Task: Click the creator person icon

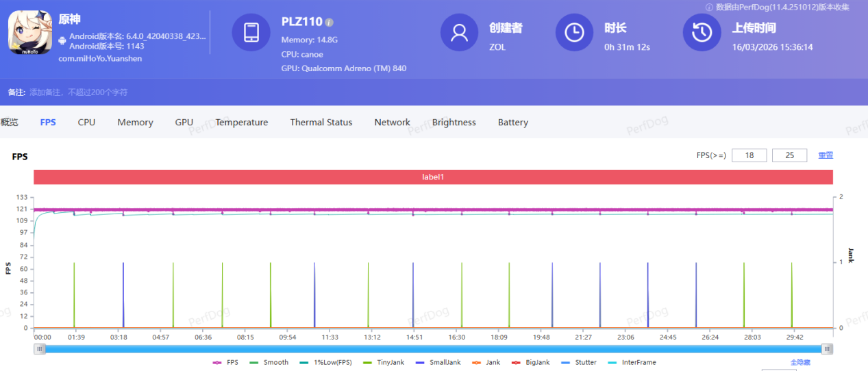Action: coord(459,32)
